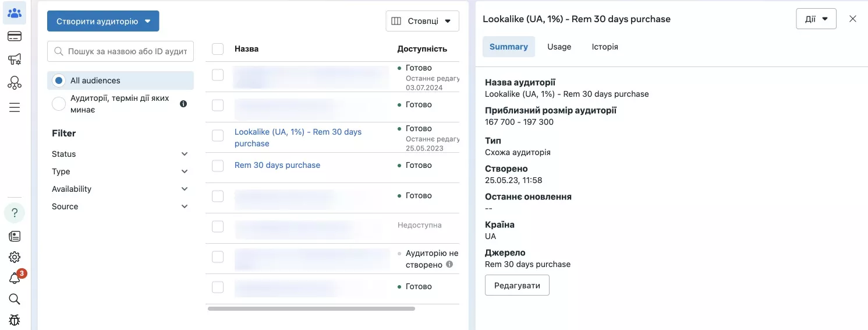Viewport: 868px width, 330px height.
Task: Click the 'Редагувати' button
Action: 517,286
